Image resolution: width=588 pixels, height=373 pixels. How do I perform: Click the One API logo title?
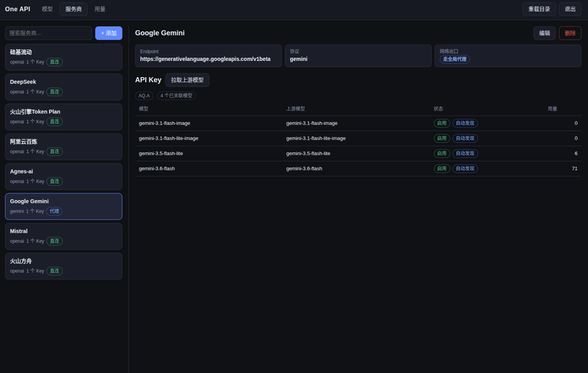pos(18,9)
